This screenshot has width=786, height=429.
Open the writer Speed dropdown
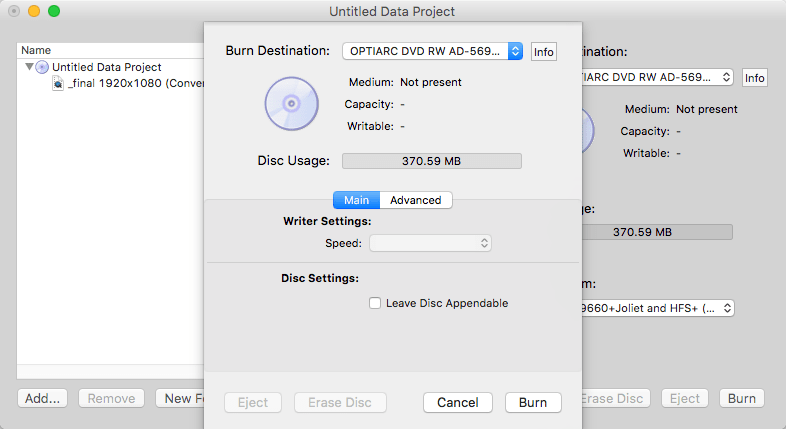coord(431,243)
